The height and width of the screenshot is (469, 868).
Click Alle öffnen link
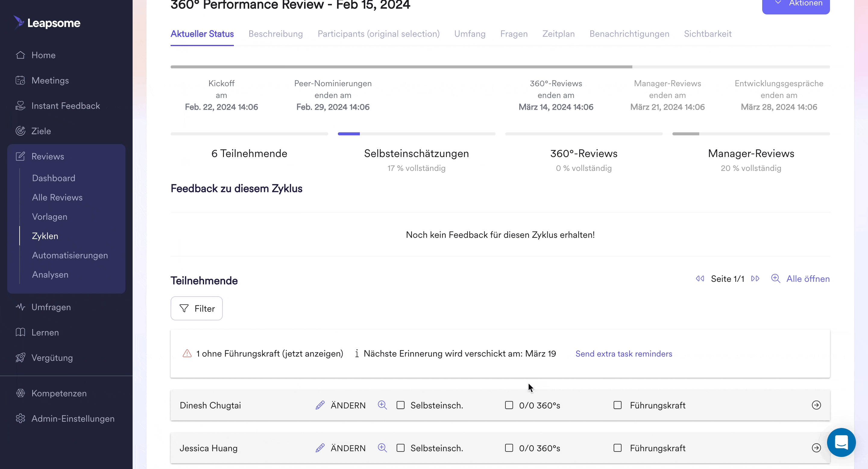pos(808,279)
